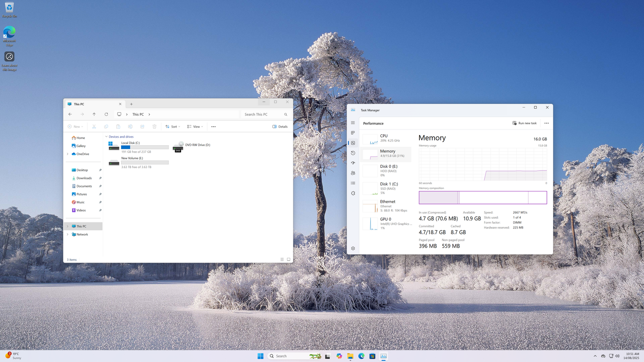Click the Search This PC field
Screen dimensions: 644x362
click(x=262, y=115)
